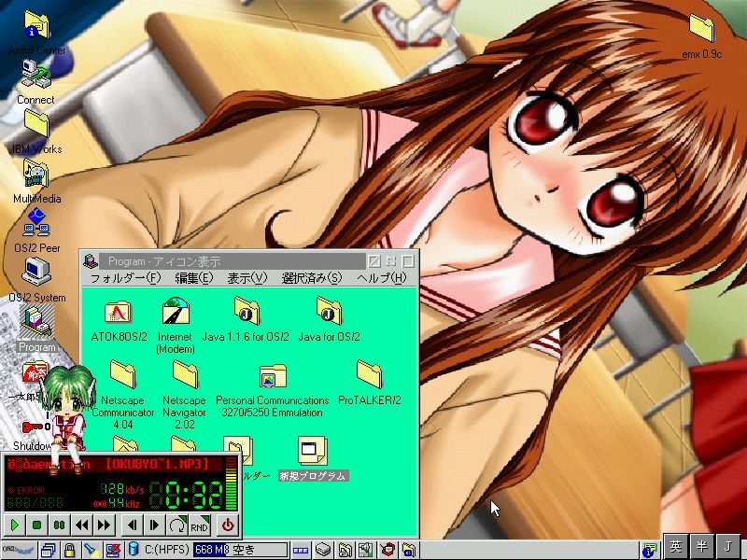Click the Program window hide button
This screenshot has height=560, width=747.
(391, 261)
